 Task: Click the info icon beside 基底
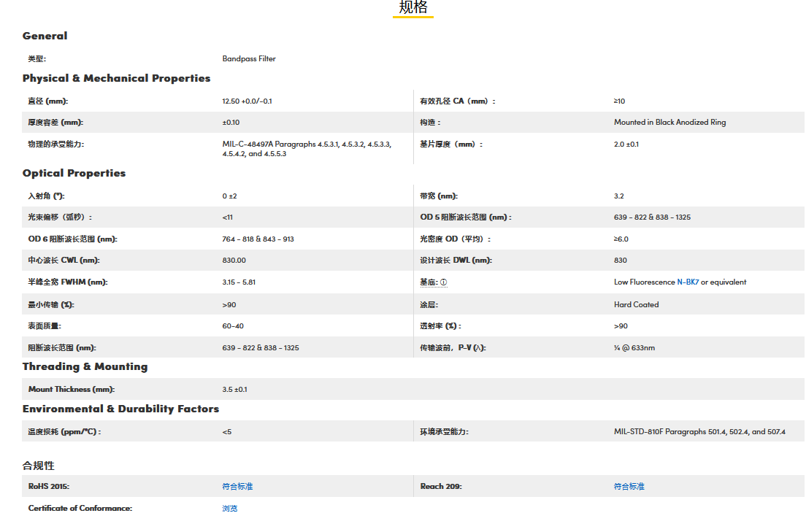443,282
